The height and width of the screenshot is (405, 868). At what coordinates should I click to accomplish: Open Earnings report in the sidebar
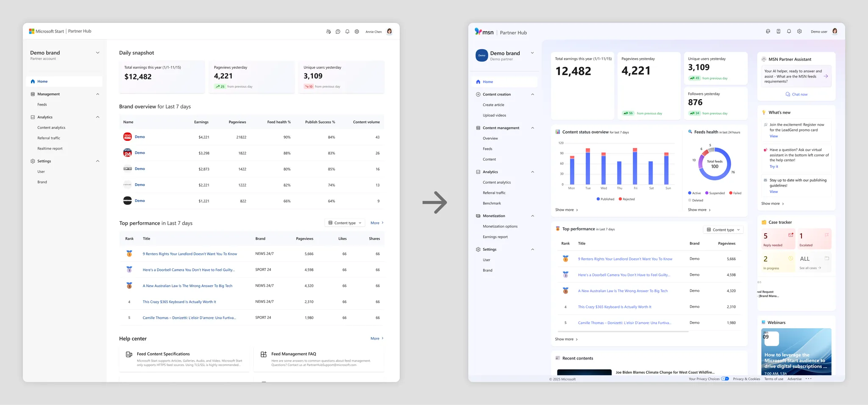495,237
